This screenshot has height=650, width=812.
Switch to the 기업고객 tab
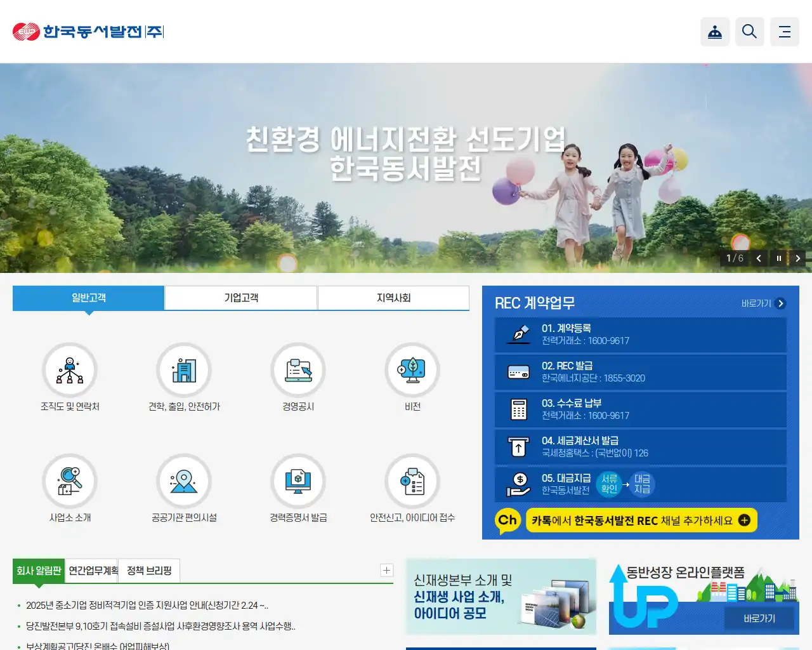pyautogui.click(x=240, y=298)
